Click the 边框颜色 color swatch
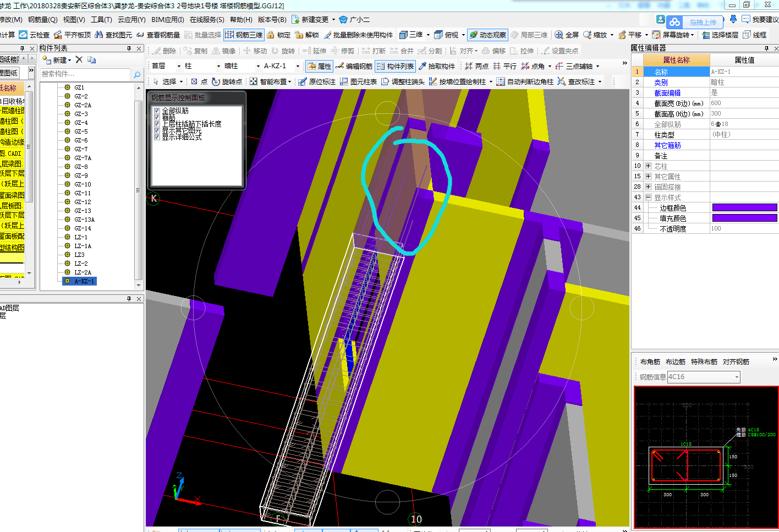The image size is (779, 532). pyautogui.click(x=744, y=207)
